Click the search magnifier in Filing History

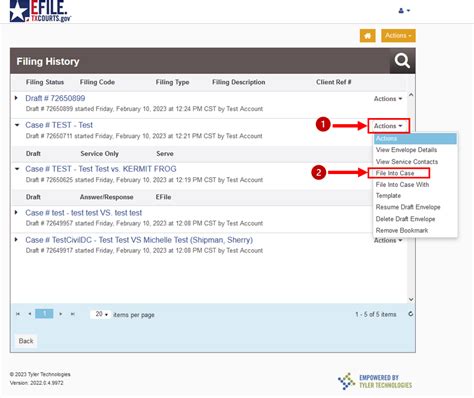pyautogui.click(x=402, y=61)
